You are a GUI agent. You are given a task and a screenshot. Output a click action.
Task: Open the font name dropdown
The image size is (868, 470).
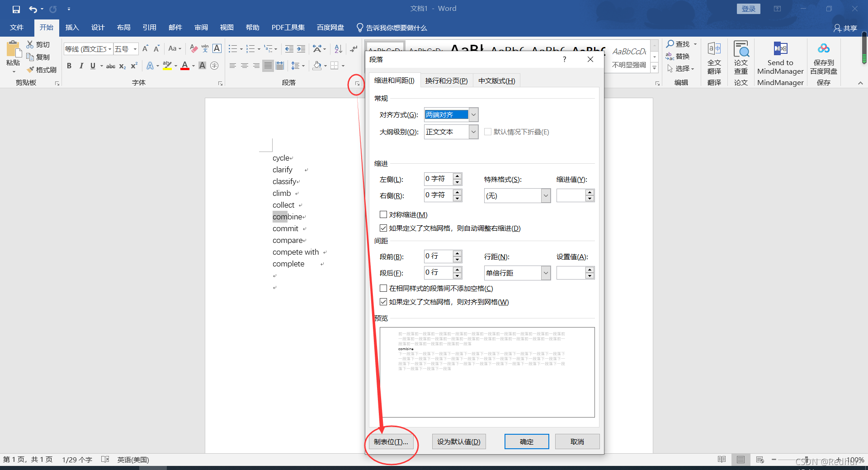coord(110,49)
